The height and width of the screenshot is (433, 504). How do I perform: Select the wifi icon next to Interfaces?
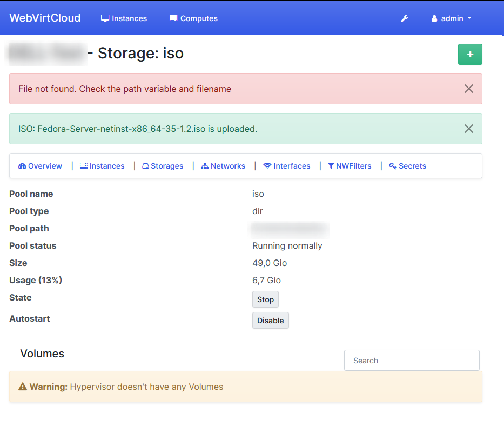[x=267, y=166]
